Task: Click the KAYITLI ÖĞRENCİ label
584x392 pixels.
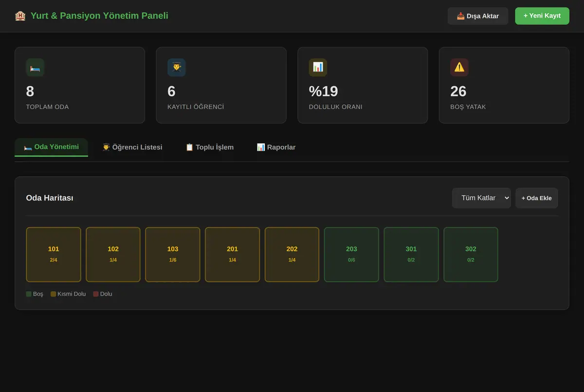Action: [x=196, y=107]
